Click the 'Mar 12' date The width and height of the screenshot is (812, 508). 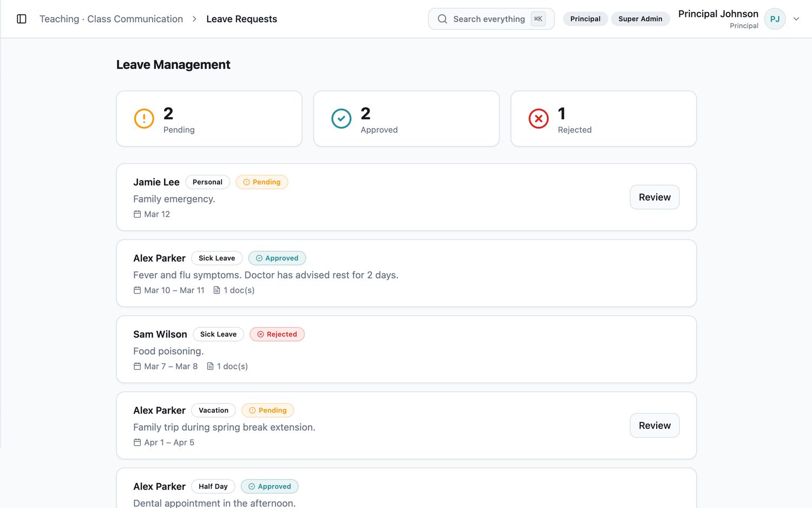[x=157, y=214]
